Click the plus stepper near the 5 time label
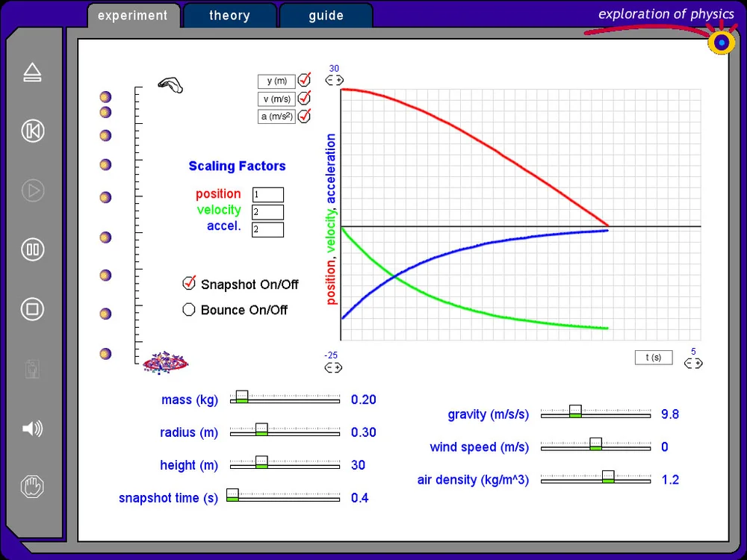 pyautogui.click(x=697, y=364)
